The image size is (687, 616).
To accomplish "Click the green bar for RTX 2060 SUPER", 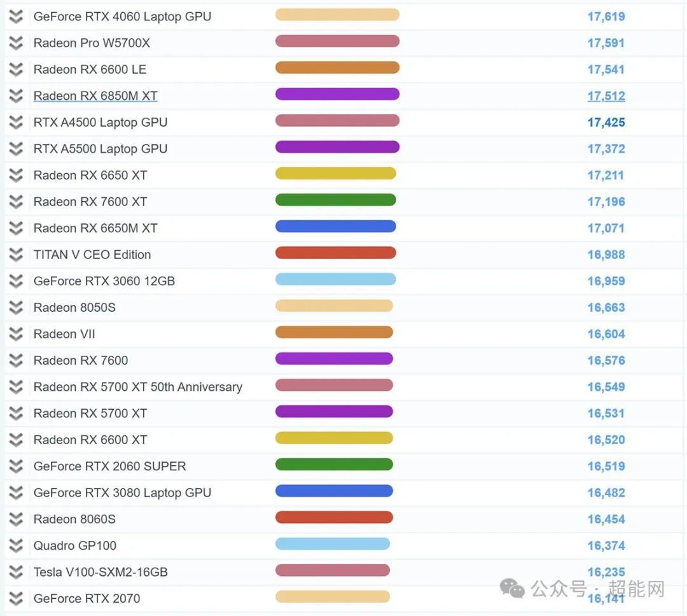I will coord(335,465).
